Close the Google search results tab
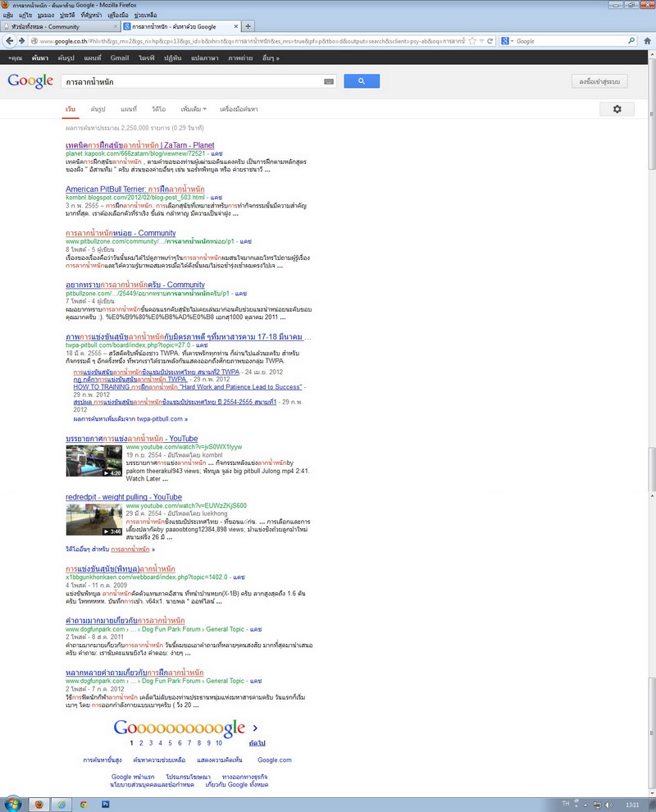Screen dimensions: 656x812 pyautogui.click(x=236, y=26)
